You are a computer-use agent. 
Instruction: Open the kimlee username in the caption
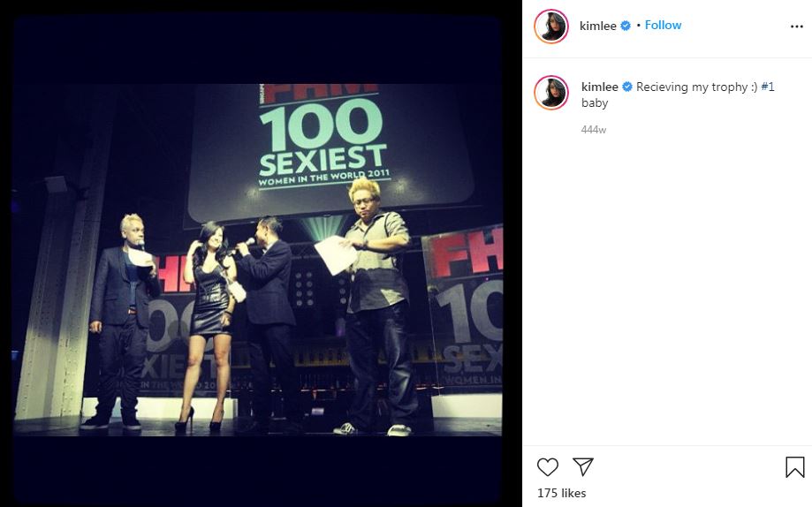coord(600,87)
